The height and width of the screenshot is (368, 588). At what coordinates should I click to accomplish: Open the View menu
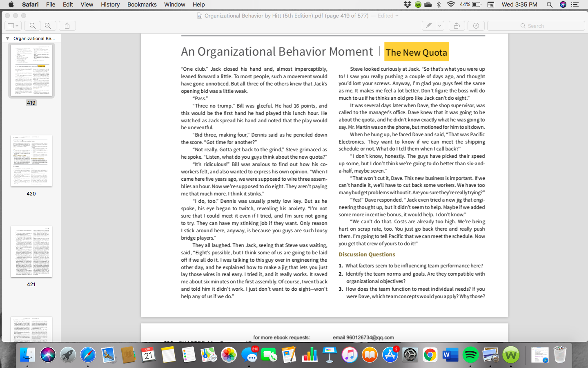point(87,4)
